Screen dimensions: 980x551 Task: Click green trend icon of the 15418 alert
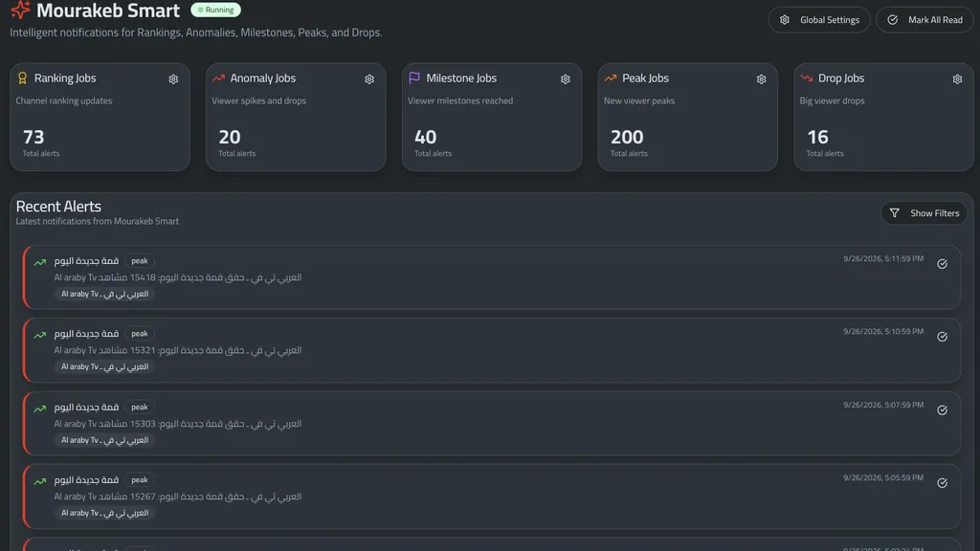click(40, 262)
